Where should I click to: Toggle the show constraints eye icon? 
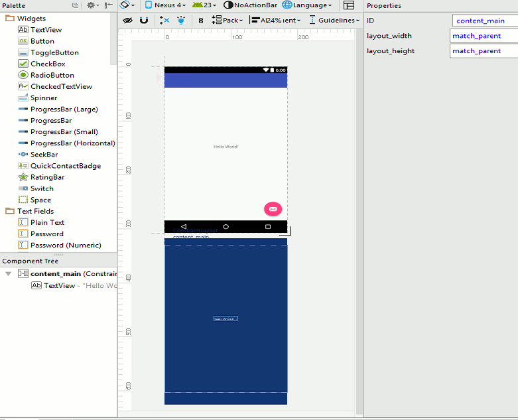coord(127,21)
